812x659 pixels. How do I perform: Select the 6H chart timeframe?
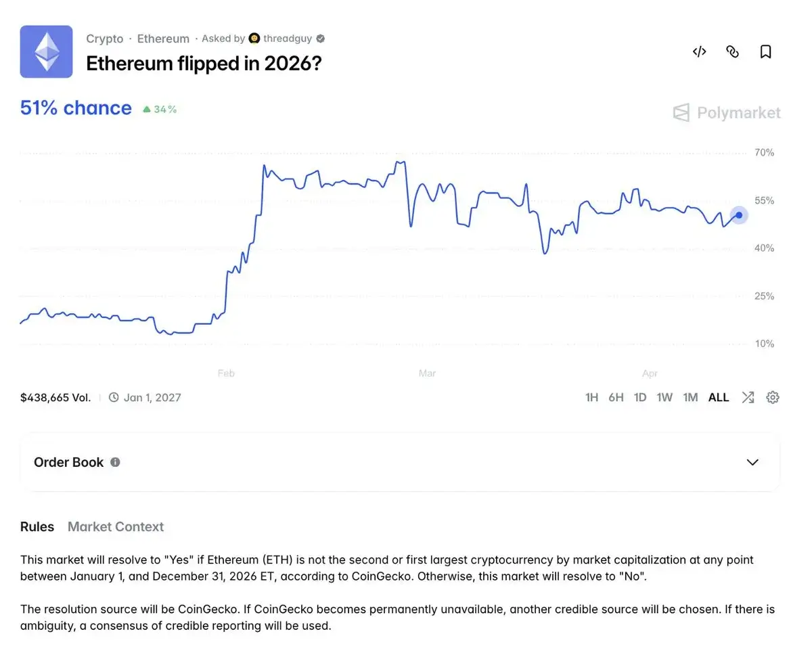pos(616,397)
